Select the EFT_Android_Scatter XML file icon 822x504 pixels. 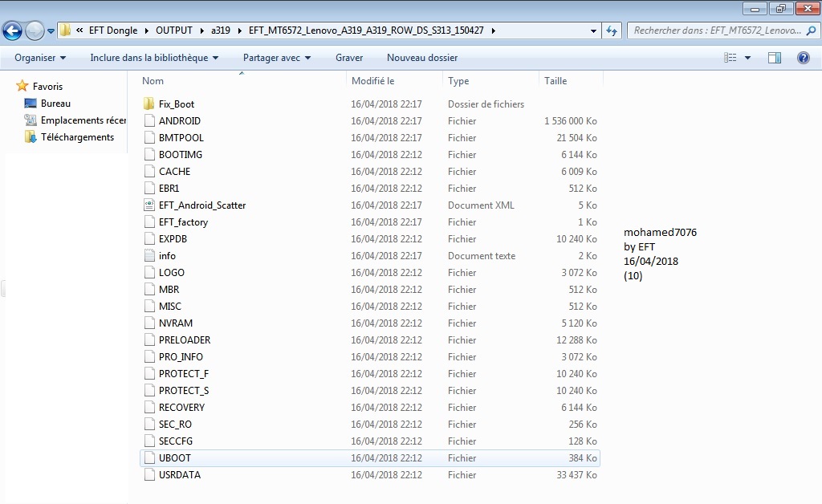(149, 205)
